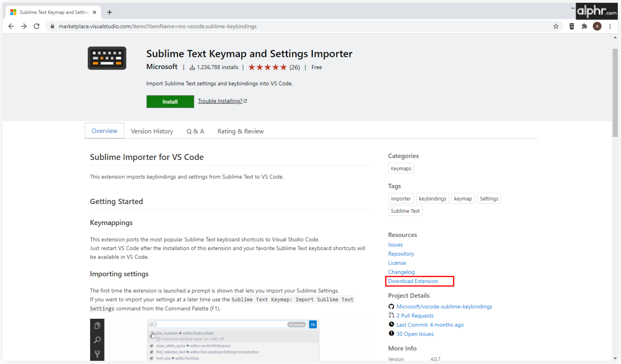Click the scrollbar up arrow

tap(615, 38)
